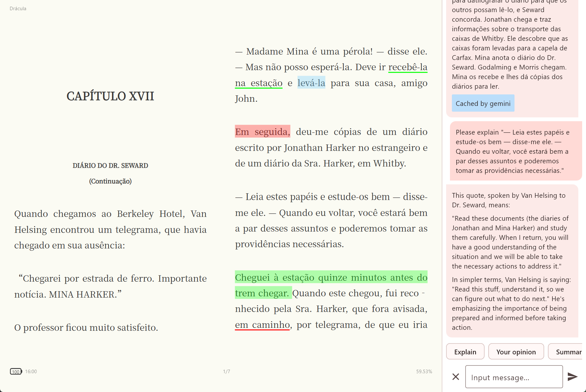Click the blue highlighted word levá-la
This screenshot has width=586, height=392.
coord(311,83)
